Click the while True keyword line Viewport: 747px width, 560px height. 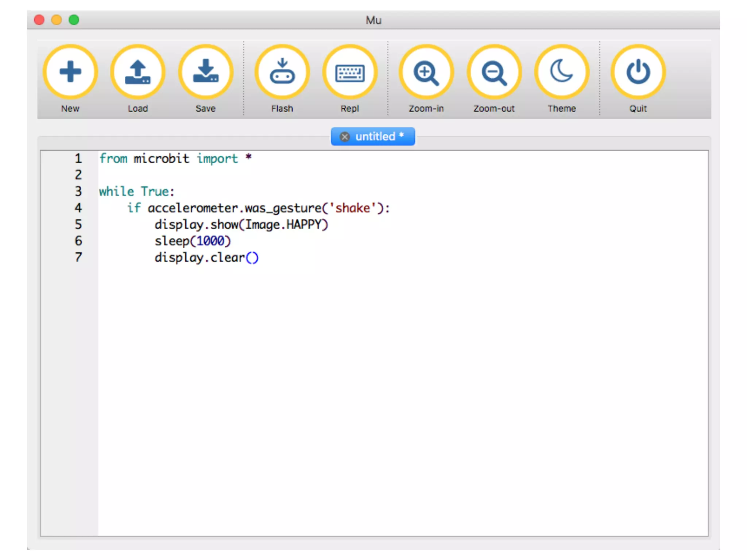pyautogui.click(x=136, y=191)
